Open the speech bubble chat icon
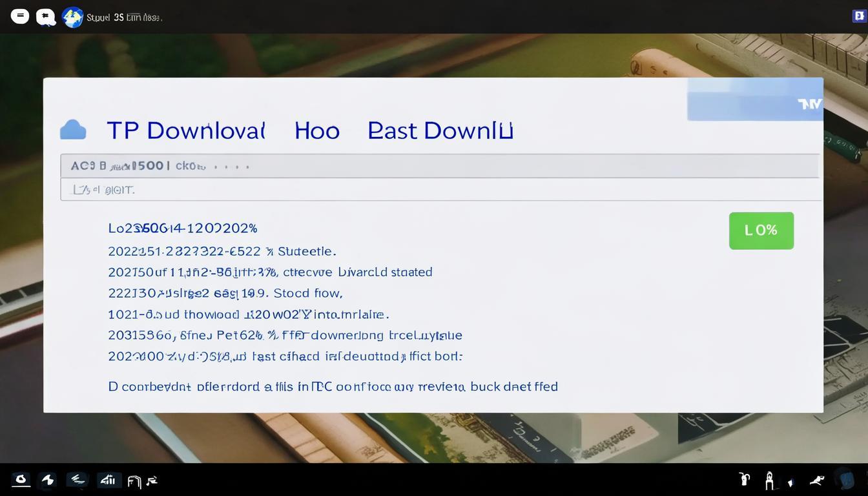This screenshot has height=496, width=868. [45, 17]
